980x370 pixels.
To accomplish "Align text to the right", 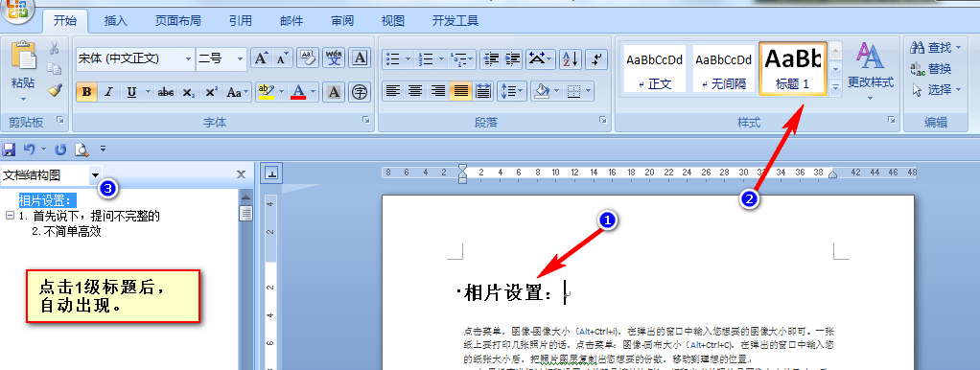I will coord(438,91).
